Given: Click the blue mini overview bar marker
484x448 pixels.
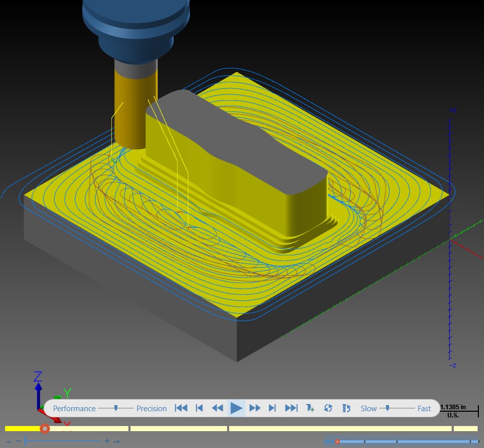Looking at the screenshot, I should 337,442.
